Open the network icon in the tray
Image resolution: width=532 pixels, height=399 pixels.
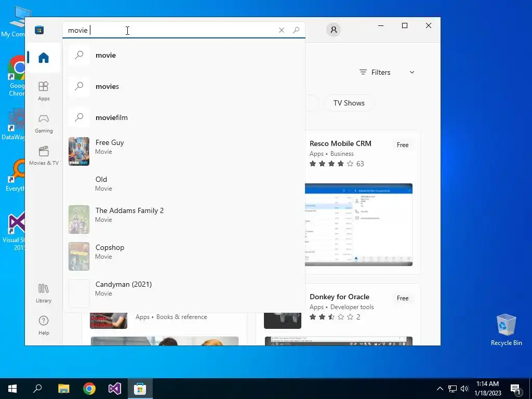(453, 389)
